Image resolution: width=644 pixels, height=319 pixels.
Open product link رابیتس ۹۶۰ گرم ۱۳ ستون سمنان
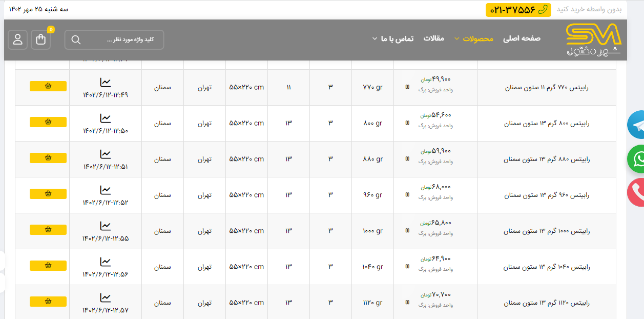click(546, 195)
